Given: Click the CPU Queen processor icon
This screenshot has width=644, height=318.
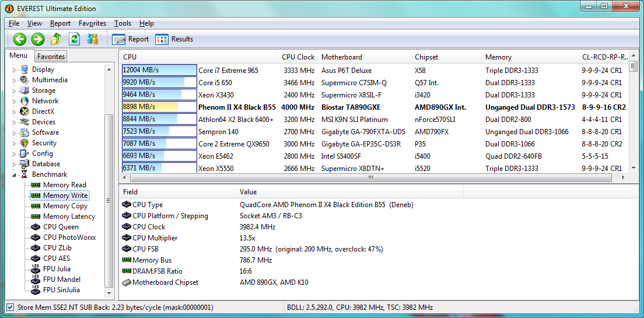Looking at the screenshot, I should point(36,227).
